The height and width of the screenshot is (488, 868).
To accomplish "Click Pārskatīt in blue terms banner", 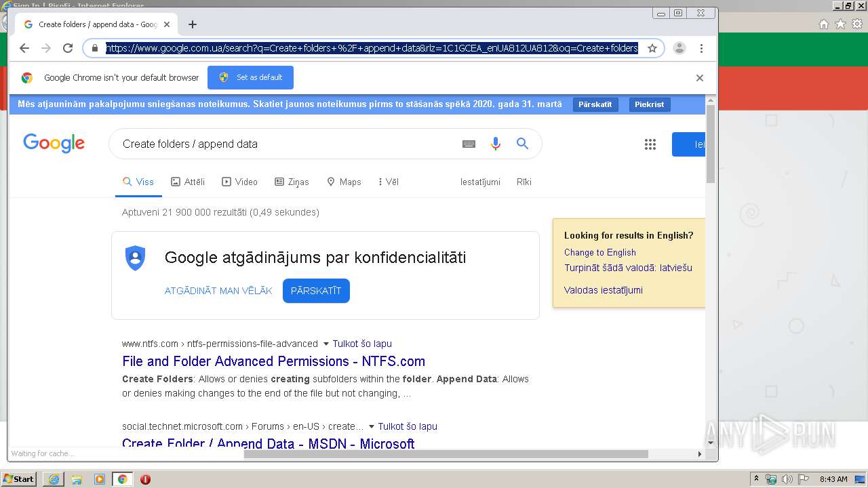I will (595, 104).
